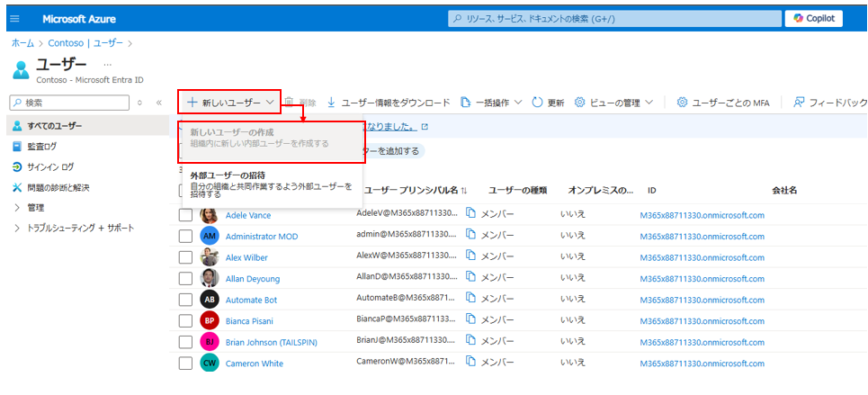Copy AdeleV principal name with copy icon
The width and height of the screenshot is (868, 395).
coord(471,213)
